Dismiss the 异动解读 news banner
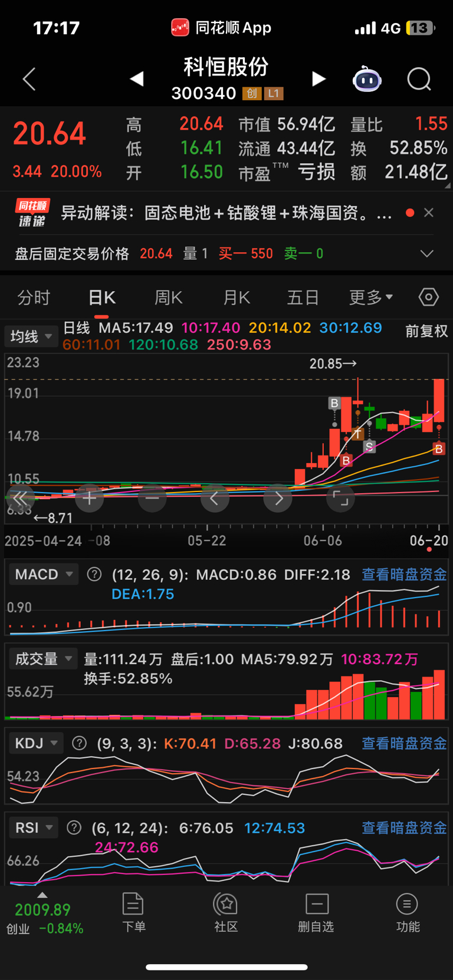This screenshot has height=980, width=453. pos(429,213)
